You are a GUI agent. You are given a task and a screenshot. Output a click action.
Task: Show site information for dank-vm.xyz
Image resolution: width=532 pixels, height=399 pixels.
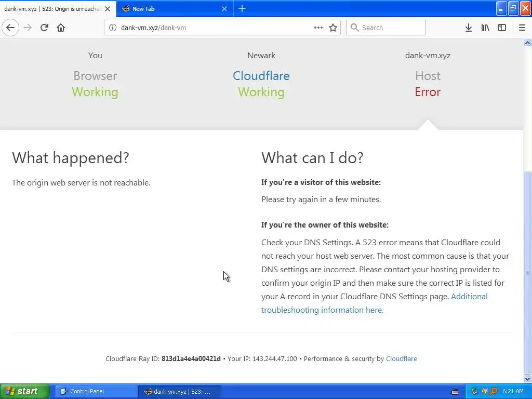(113, 28)
